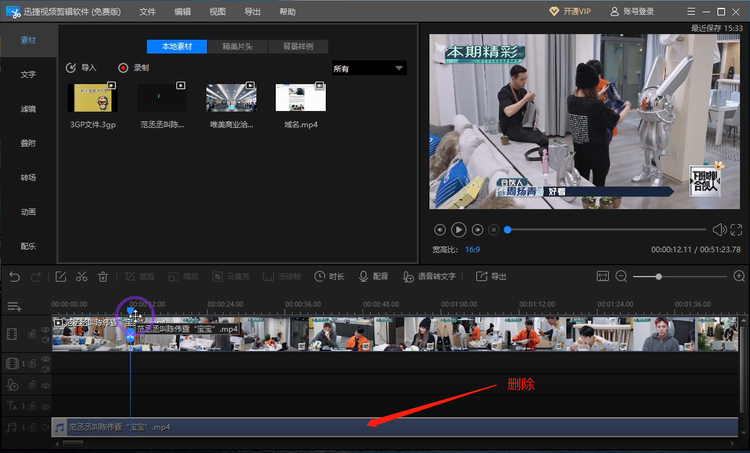The image size is (750, 453).
Task: Click the trash delete icon
Action: tap(103, 276)
